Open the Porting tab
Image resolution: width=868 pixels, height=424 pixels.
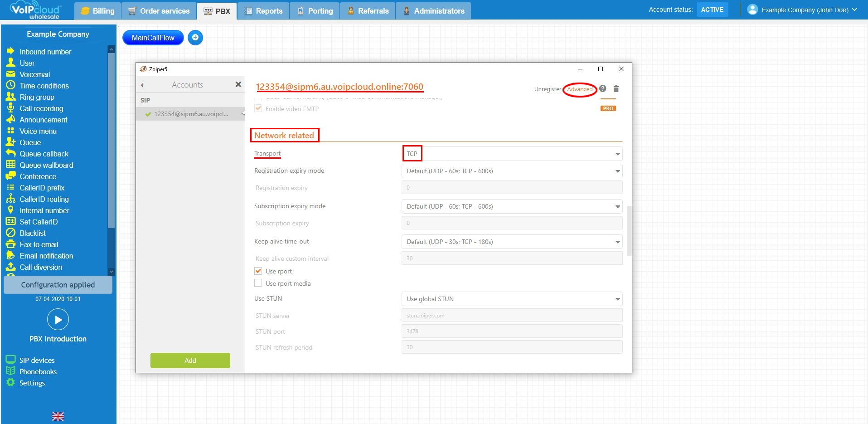tap(315, 11)
